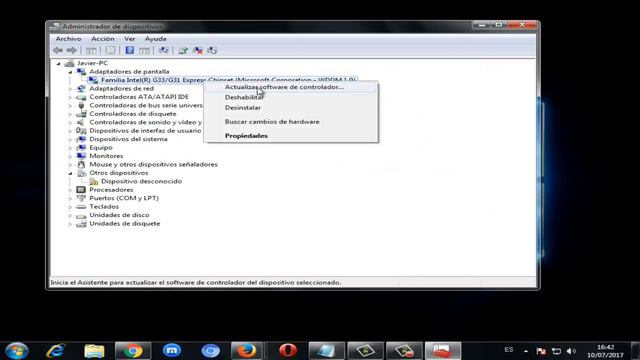
Task: Click the update driver software toolbar icon
Action: pos(183,51)
